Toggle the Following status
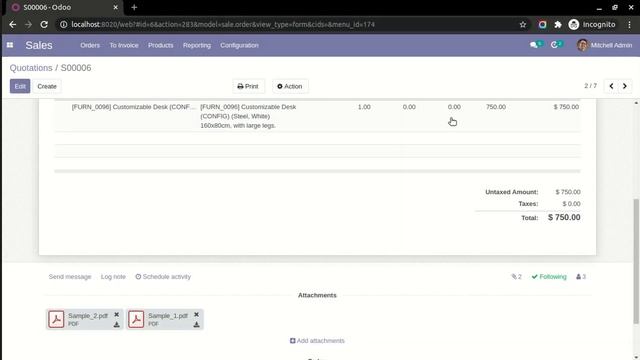The image size is (640, 360). pos(549,277)
